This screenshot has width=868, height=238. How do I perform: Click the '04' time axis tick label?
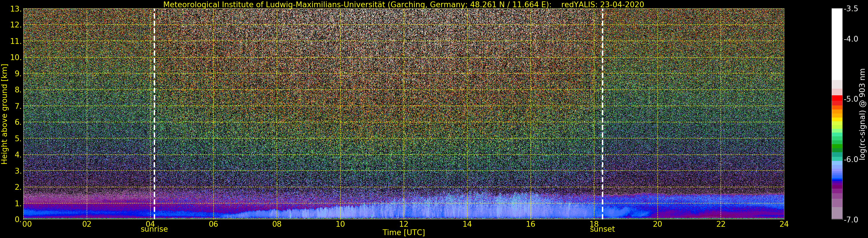point(150,224)
